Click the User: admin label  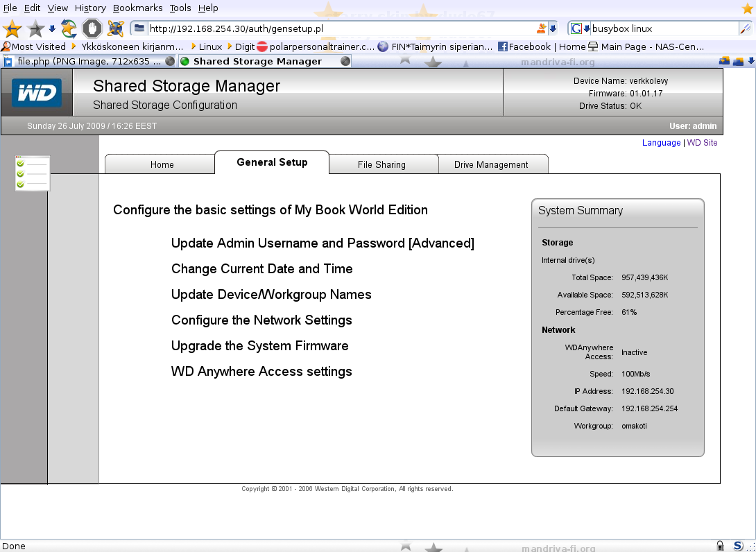(x=693, y=126)
